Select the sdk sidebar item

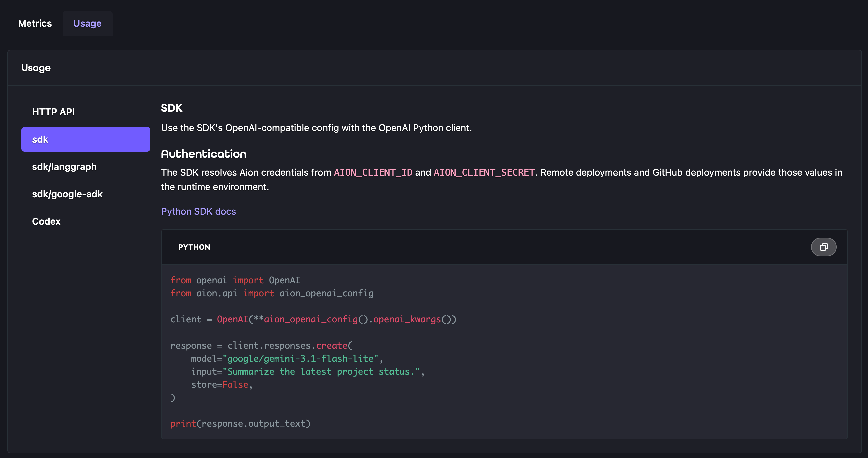(x=85, y=139)
